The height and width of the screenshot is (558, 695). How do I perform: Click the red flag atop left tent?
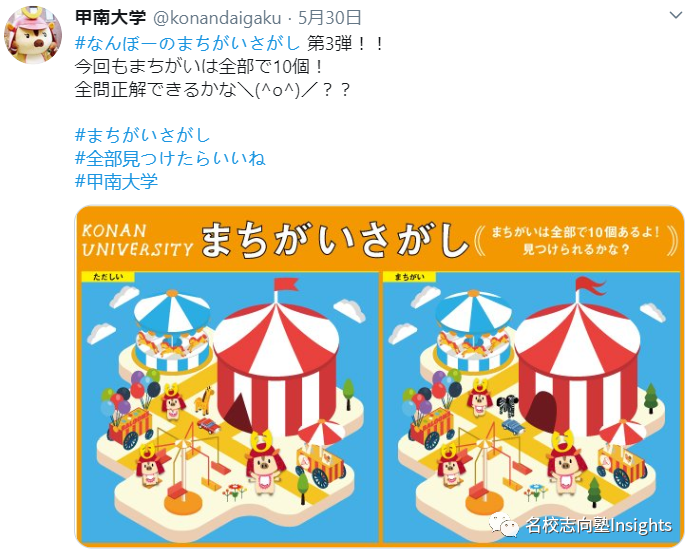285,284
